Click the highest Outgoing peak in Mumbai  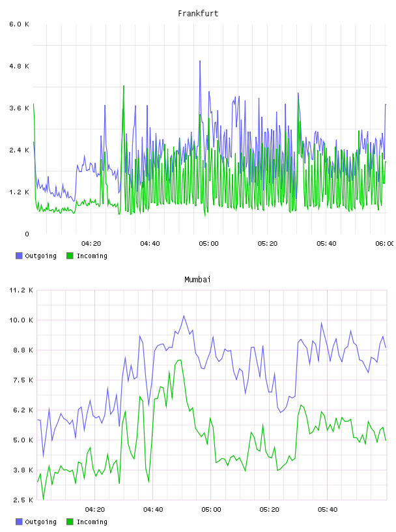point(184,316)
